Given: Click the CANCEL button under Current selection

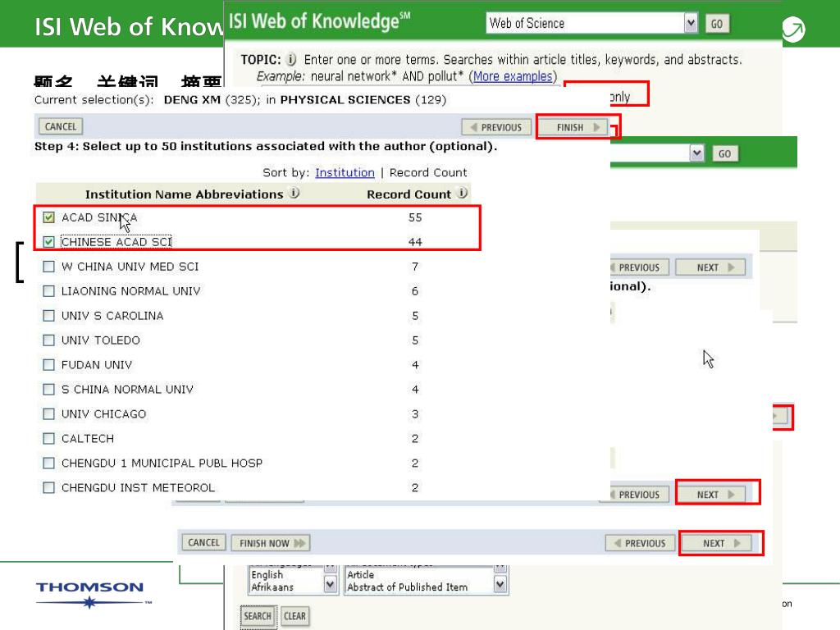Looking at the screenshot, I should point(61,127).
